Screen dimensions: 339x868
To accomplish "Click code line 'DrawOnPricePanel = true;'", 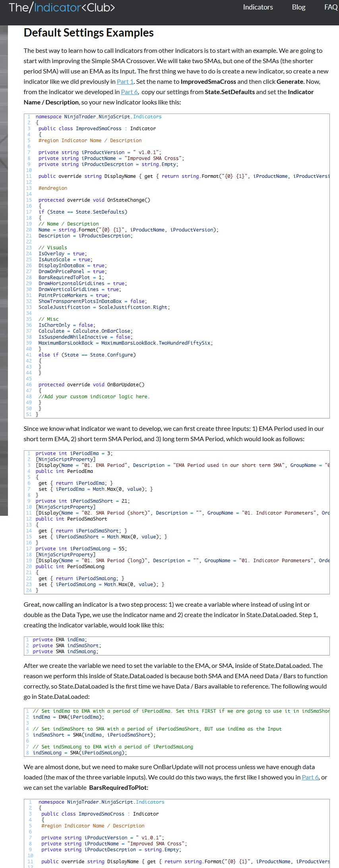I will [73, 272].
